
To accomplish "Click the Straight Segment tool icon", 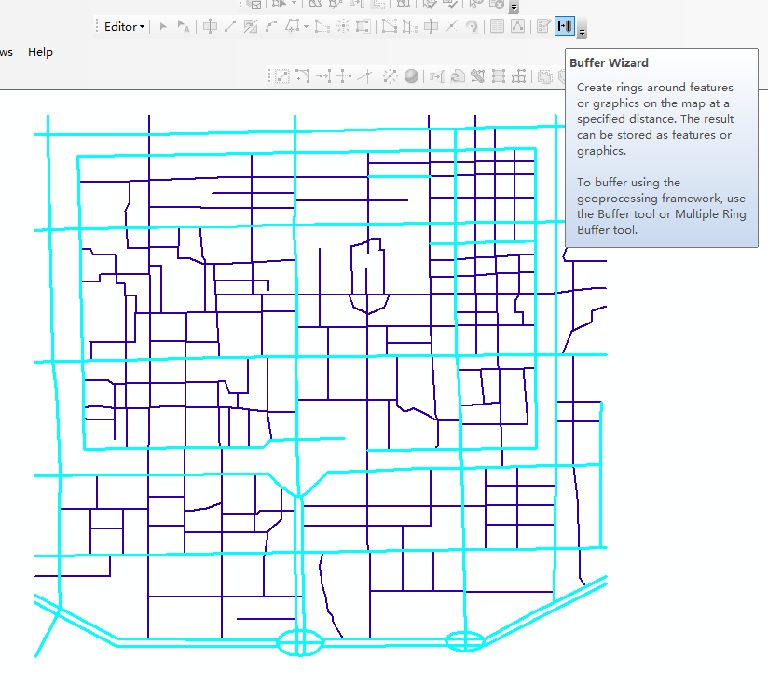I will click(230, 26).
